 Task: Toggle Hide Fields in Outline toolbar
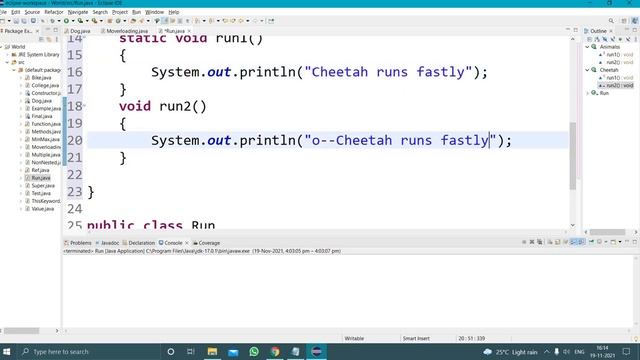click(605, 39)
